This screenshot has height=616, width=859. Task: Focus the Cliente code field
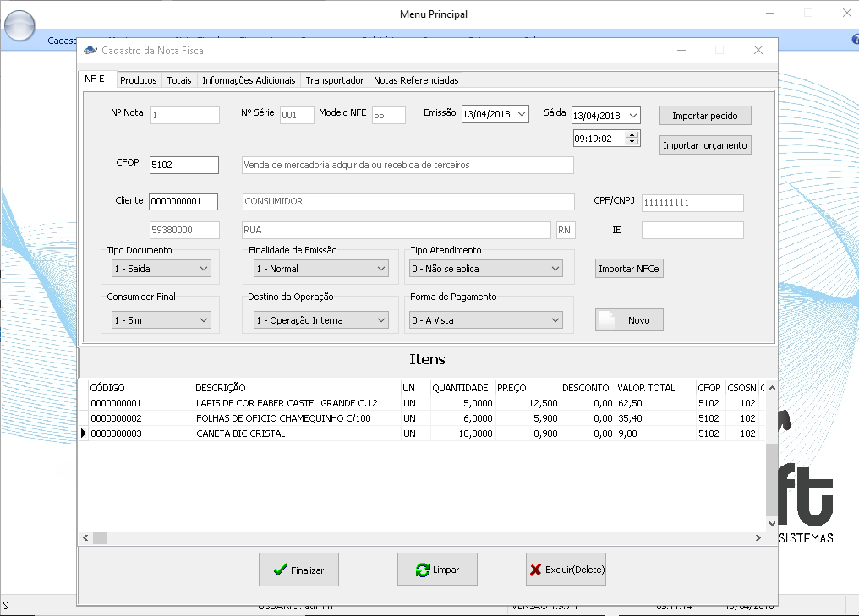point(183,201)
